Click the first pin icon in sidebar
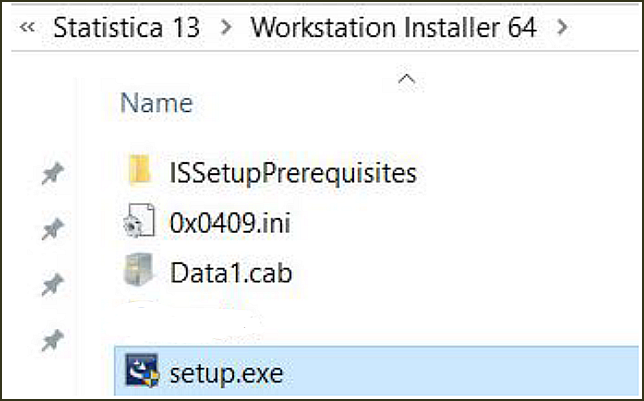 click(x=53, y=173)
